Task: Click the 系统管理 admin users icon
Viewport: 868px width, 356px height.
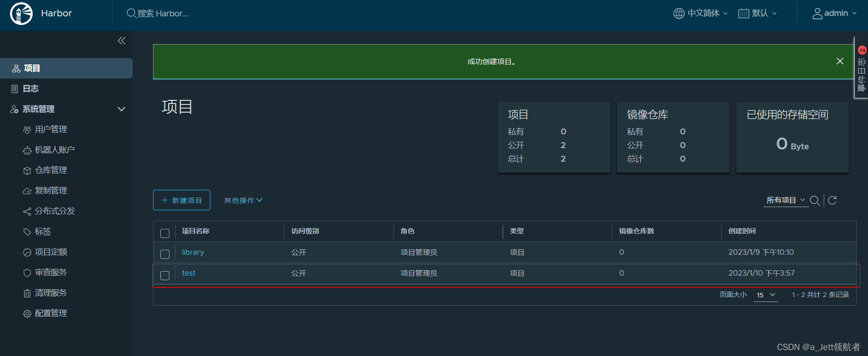Action: point(15,109)
